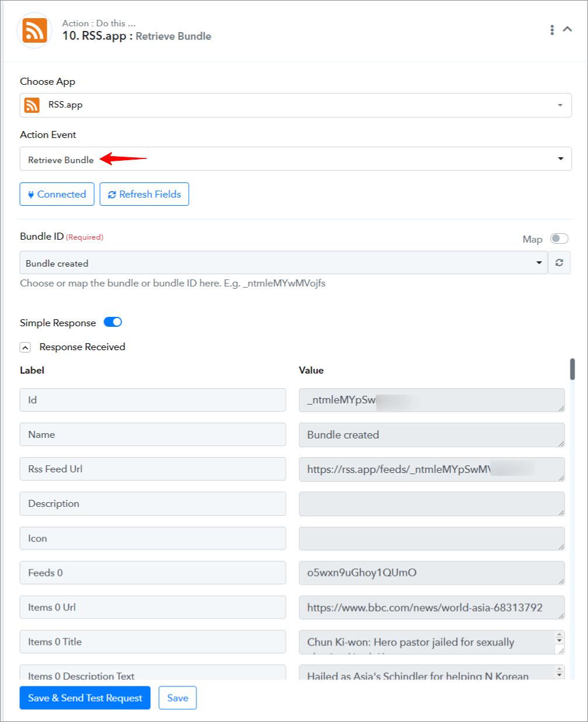588x722 pixels.
Task: Click the Name value showing Bundle created
Action: pos(432,435)
